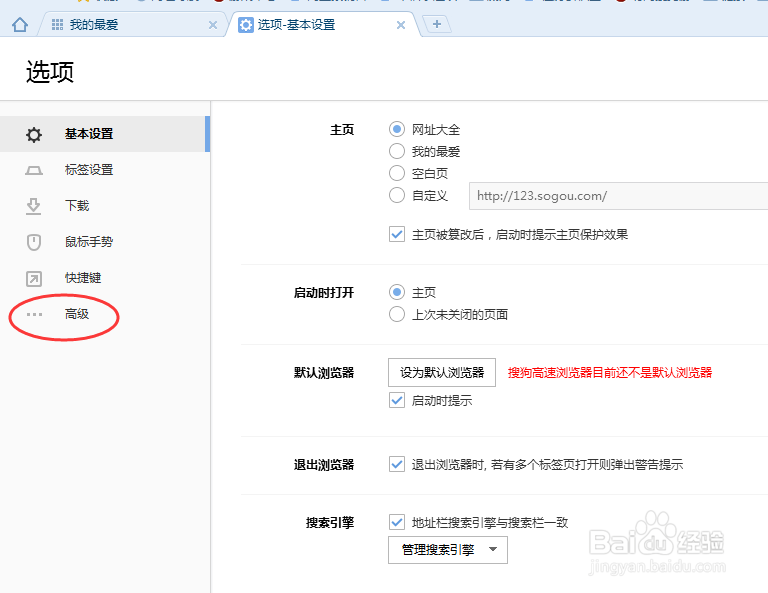Open 下载 settings in the sidebar
The height and width of the screenshot is (593, 768).
pos(105,206)
